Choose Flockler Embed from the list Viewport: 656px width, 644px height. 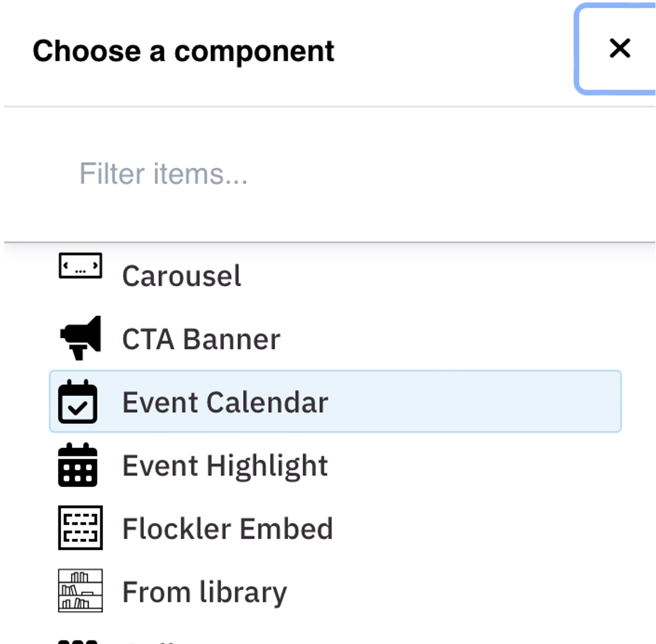tap(227, 529)
